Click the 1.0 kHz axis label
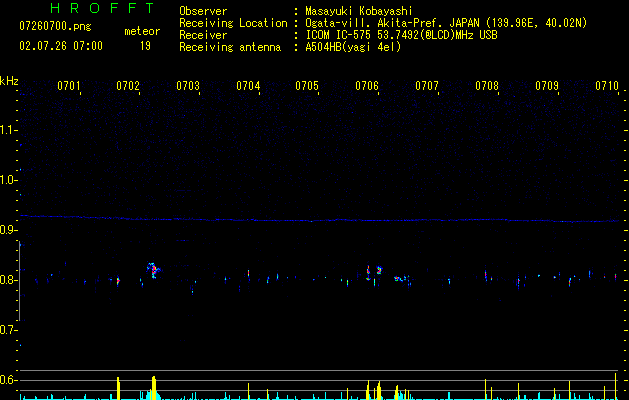Screen dimensions: 629x400 coord(8,180)
